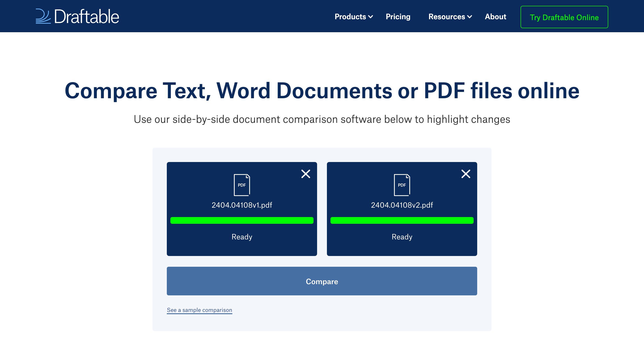Click the Draftable logo icon

click(43, 17)
